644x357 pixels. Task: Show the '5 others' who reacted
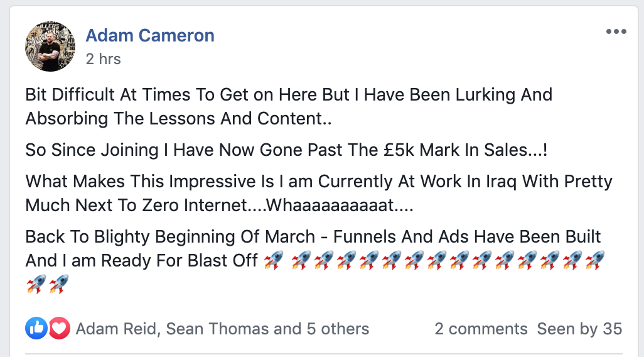338,329
